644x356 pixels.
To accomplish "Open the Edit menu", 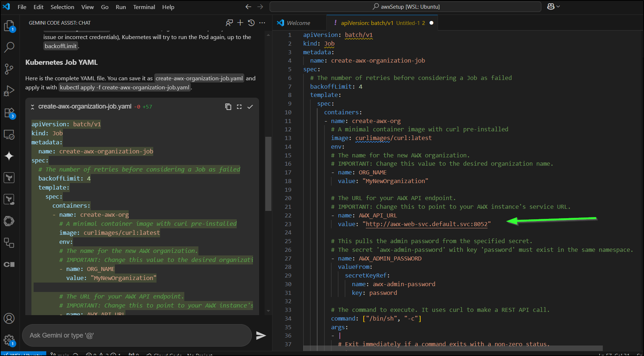I will (39, 7).
